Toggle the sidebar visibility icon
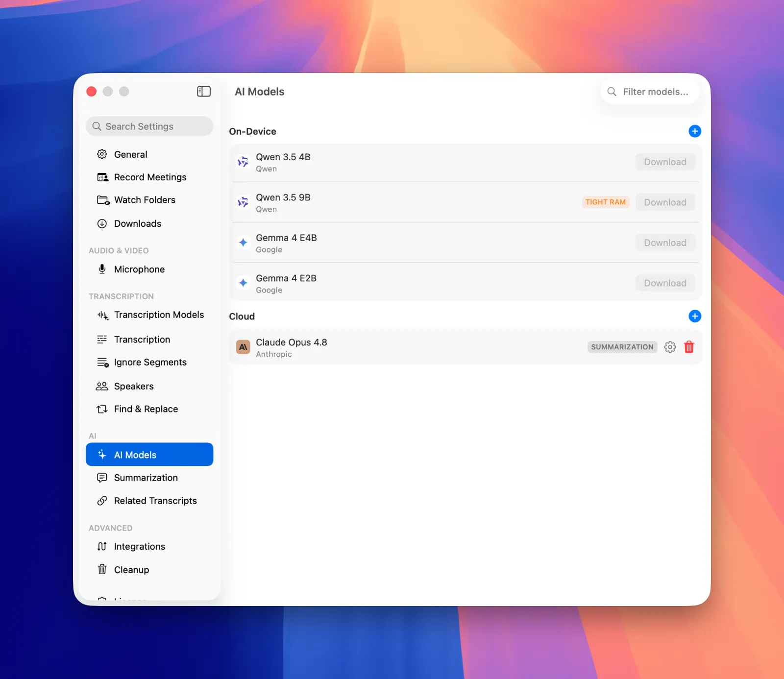 [x=204, y=92]
